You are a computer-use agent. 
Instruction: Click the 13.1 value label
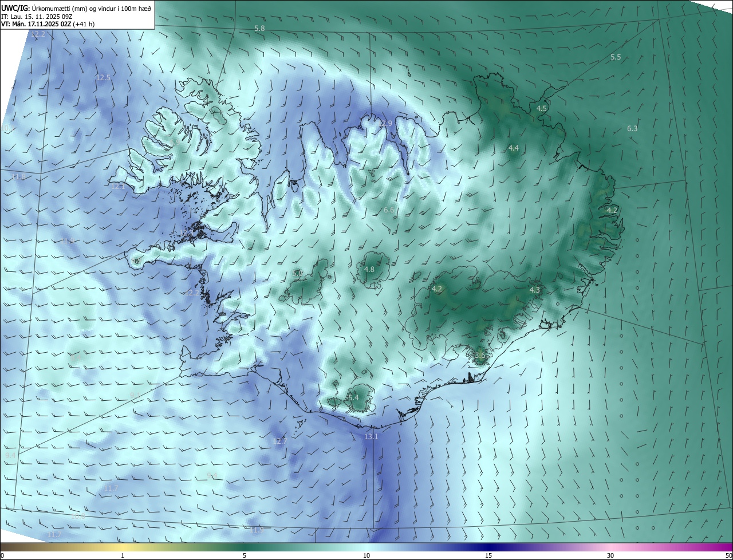coord(371,436)
